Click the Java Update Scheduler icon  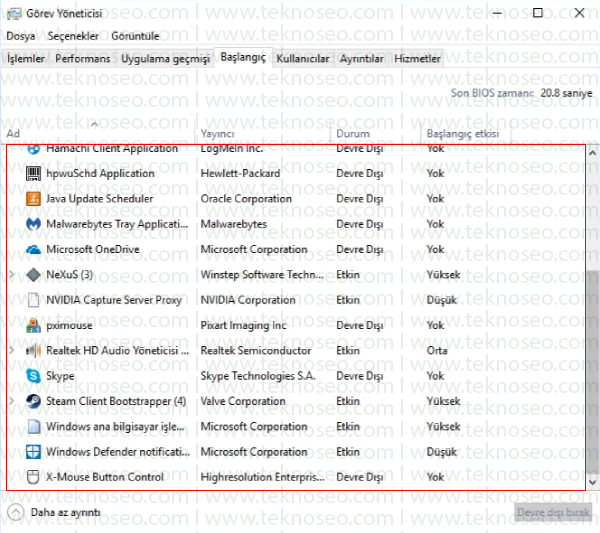(x=33, y=199)
